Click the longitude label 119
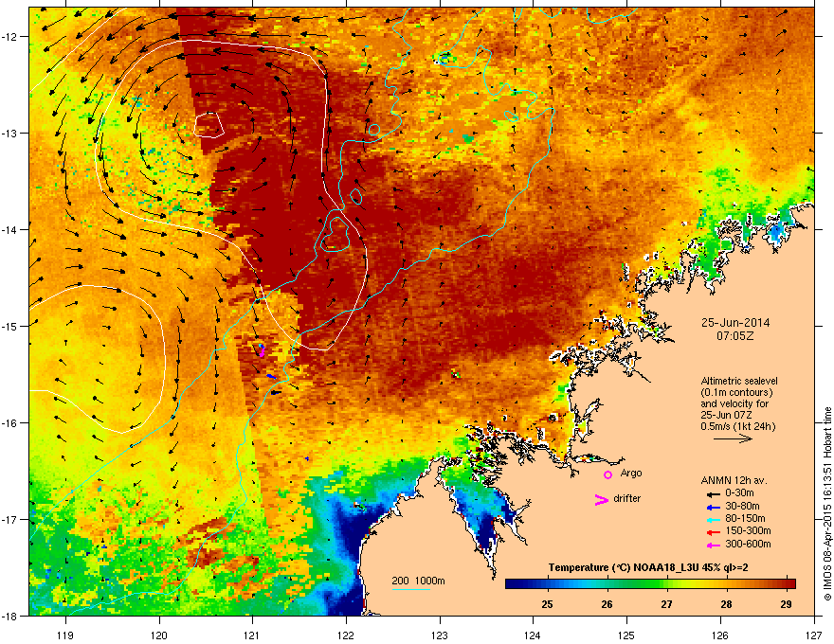Viewport: 834px width, 644px height. (x=64, y=635)
